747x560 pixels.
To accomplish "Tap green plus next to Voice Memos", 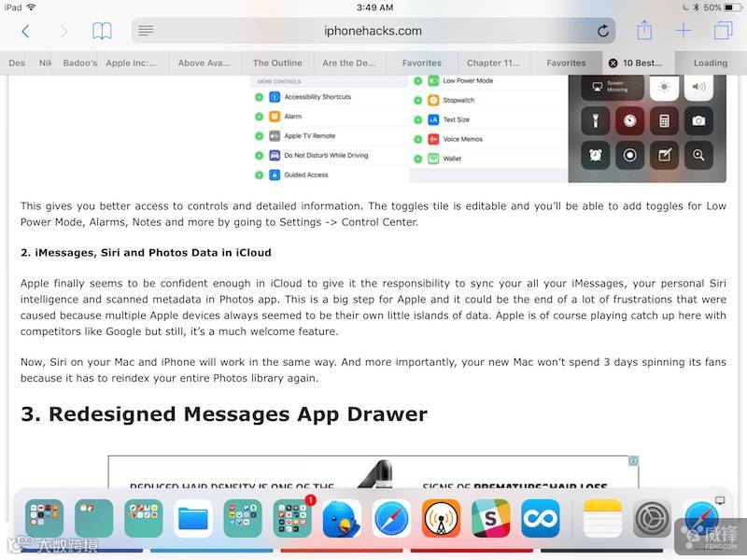I will click(417, 139).
